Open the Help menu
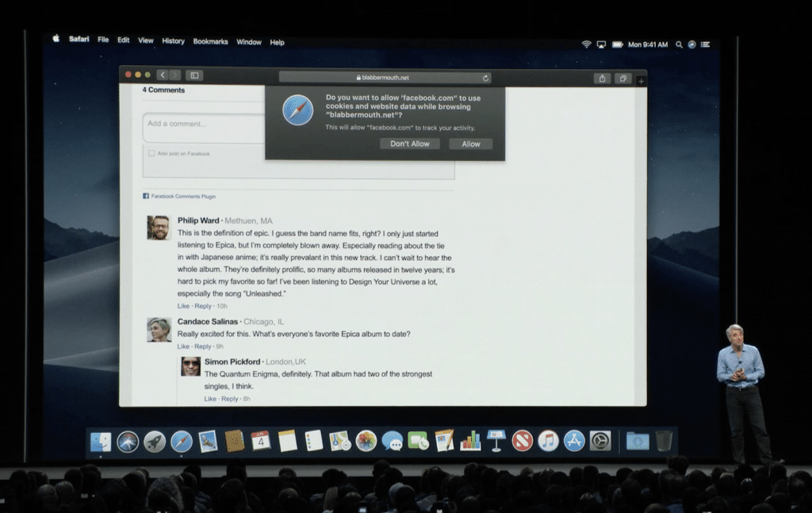Screen dimensions: 812x513 277,43
